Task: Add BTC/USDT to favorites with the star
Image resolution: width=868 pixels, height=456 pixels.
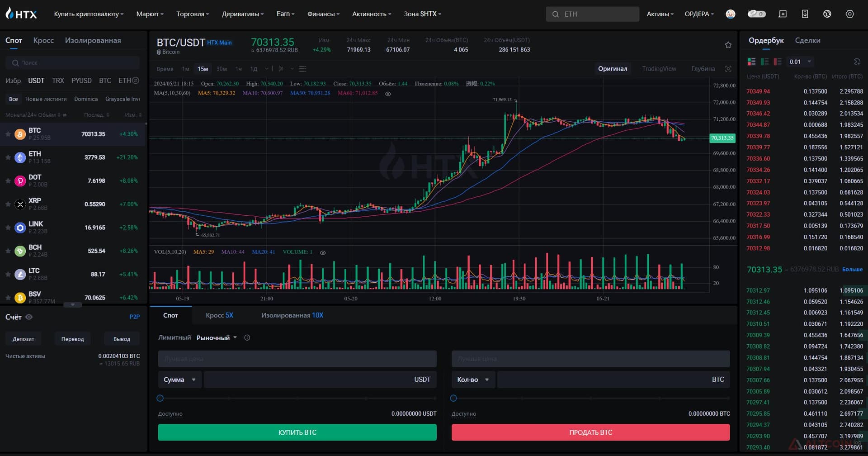Action: pos(728,45)
